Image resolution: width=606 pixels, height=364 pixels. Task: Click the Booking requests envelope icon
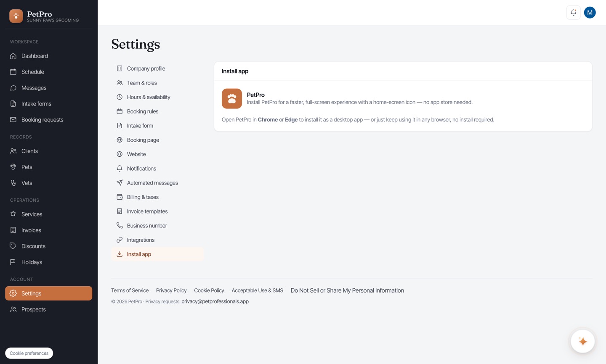tap(13, 120)
